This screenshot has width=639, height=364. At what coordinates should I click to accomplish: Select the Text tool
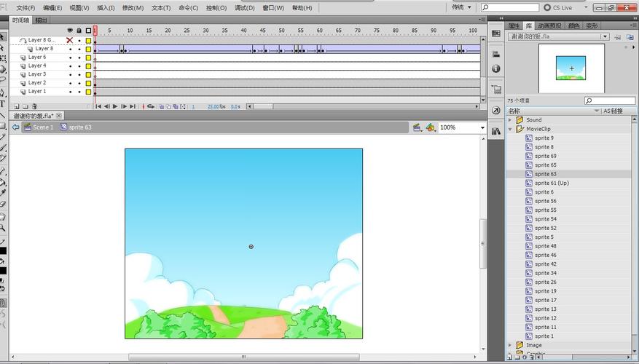click(x=2, y=104)
